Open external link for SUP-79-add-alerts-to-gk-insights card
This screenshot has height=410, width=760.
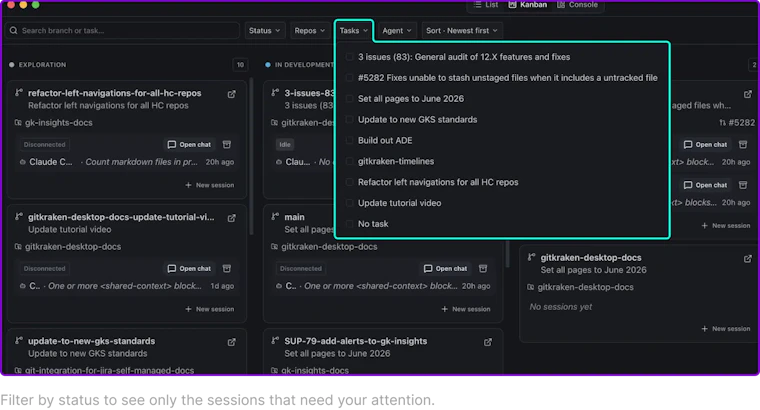click(488, 342)
